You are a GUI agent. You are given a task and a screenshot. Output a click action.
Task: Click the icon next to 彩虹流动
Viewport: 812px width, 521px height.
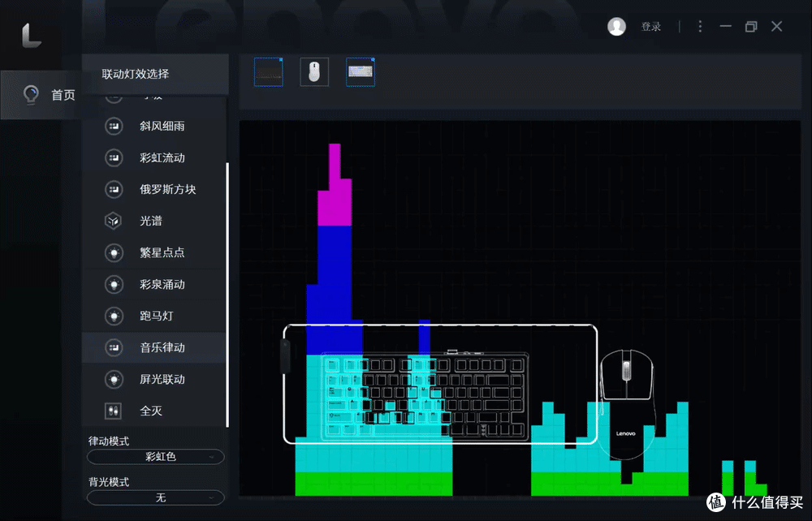point(114,157)
